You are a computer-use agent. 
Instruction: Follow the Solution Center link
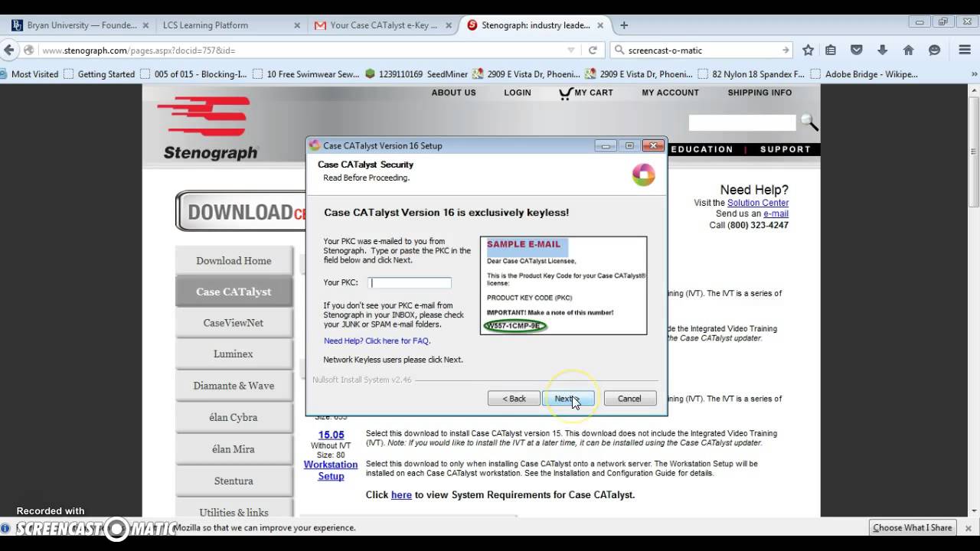(758, 203)
